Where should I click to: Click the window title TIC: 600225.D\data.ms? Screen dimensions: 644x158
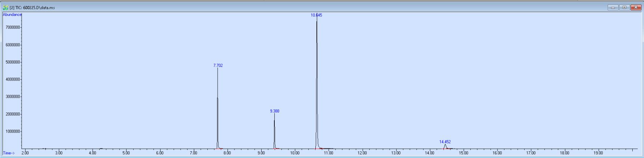point(32,7)
